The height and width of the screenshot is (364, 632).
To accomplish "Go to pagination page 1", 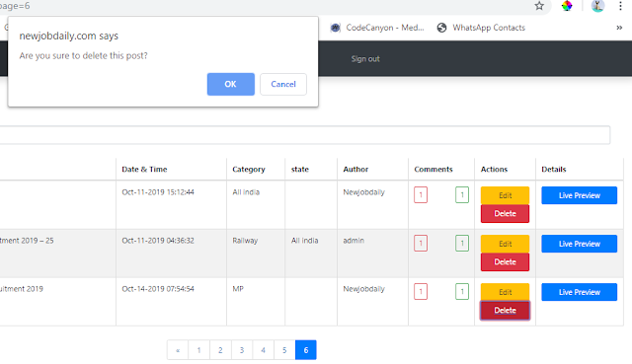I will (x=198, y=350).
